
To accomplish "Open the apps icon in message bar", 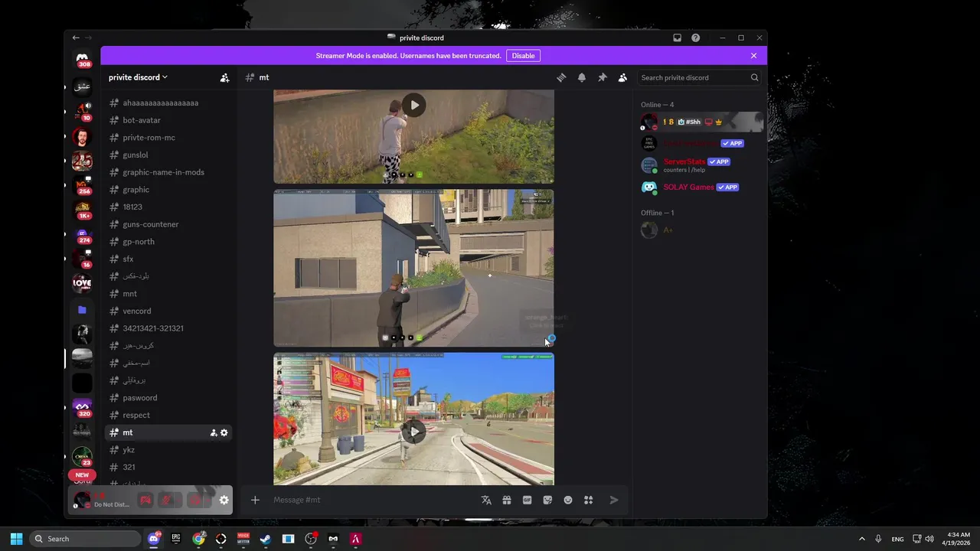I will click(x=588, y=500).
